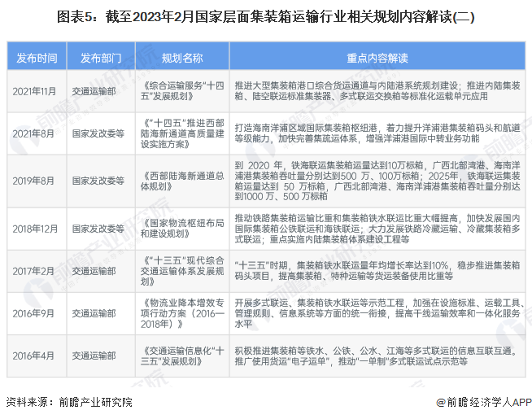Click the 2018年12月 date cell
Viewport: 532px width, 419px height.
coord(35,229)
